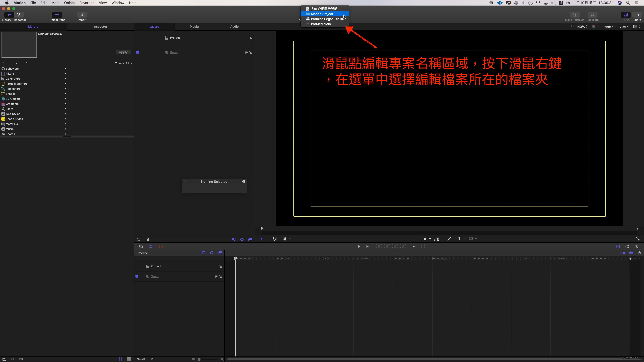
Task: Expand the Behaviors category arrow
Action: pos(65,69)
